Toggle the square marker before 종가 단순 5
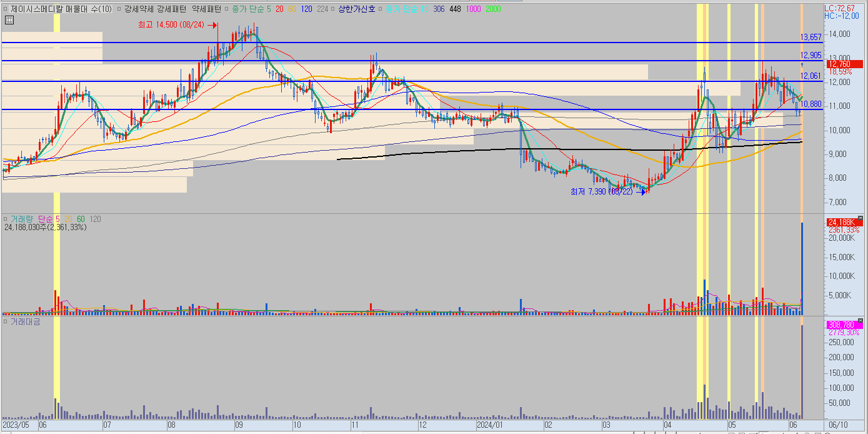 pyautogui.click(x=227, y=9)
